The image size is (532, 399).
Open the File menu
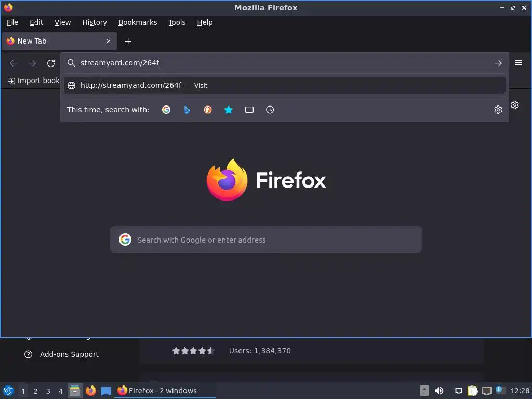click(x=12, y=22)
